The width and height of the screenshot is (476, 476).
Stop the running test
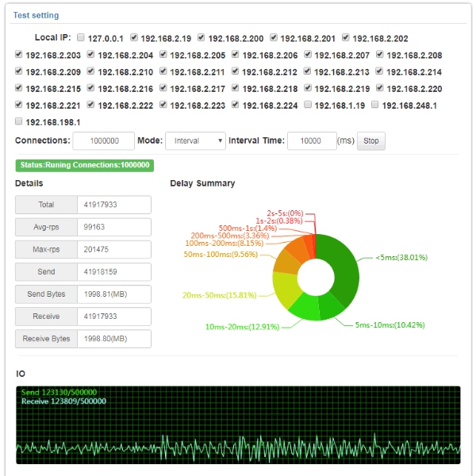pos(371,141)
